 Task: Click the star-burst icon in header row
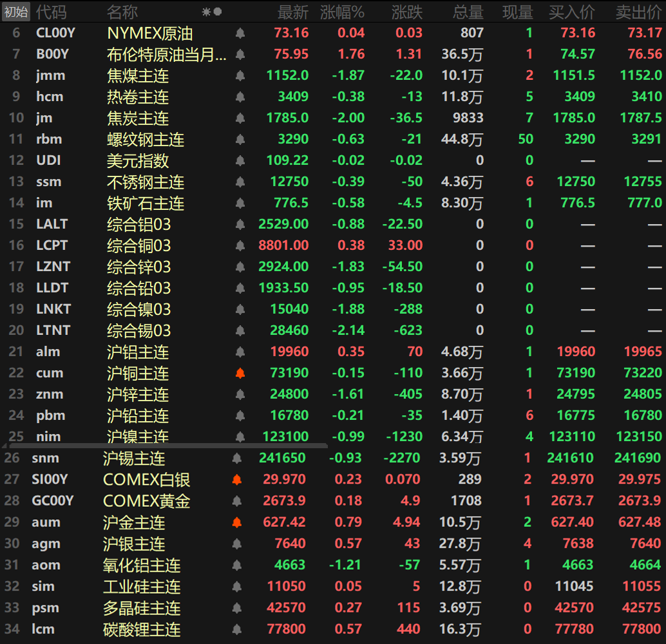[206, 12]
